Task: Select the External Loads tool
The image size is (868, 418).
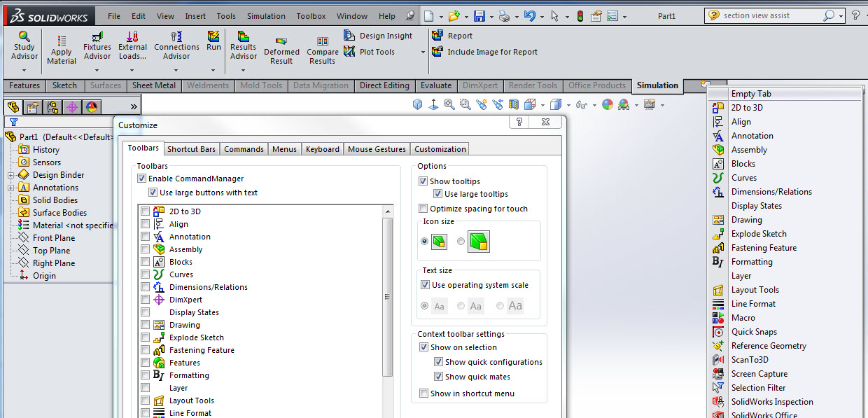Action: click(x=132, y=46)
